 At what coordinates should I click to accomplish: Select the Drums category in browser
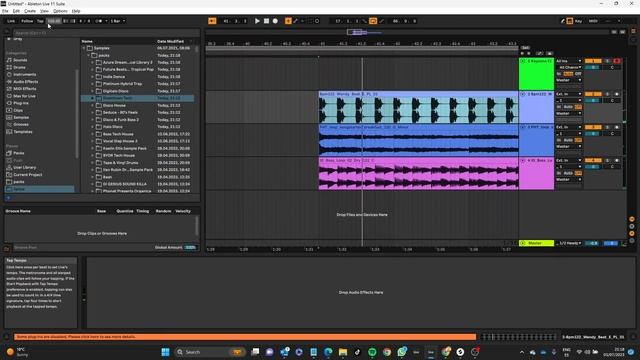click(19, 67)
